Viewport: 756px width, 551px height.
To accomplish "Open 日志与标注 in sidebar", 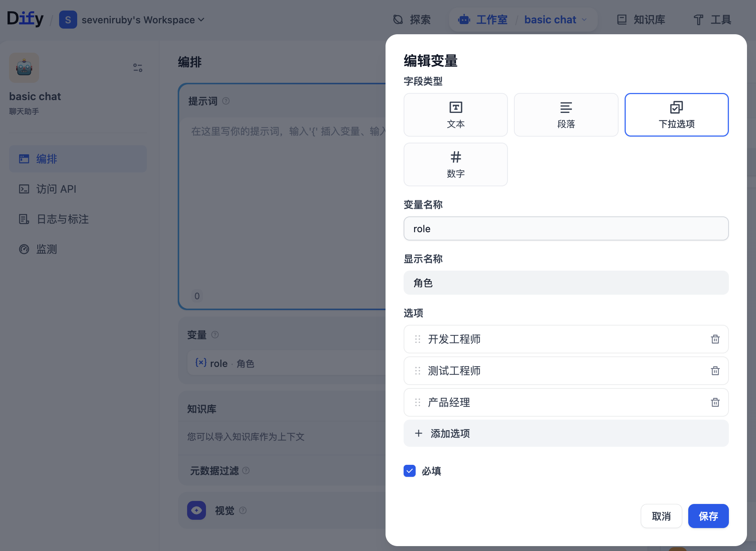I will 62,219.
